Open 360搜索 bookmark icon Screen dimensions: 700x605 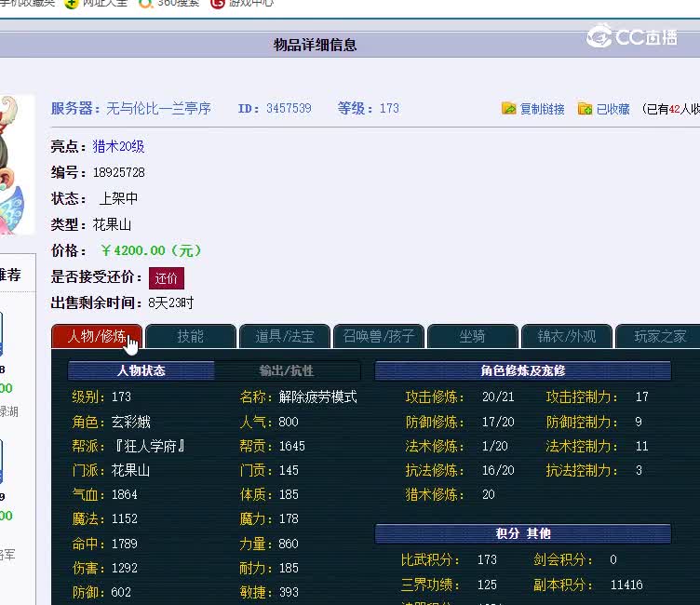click(x=145, y=4)
